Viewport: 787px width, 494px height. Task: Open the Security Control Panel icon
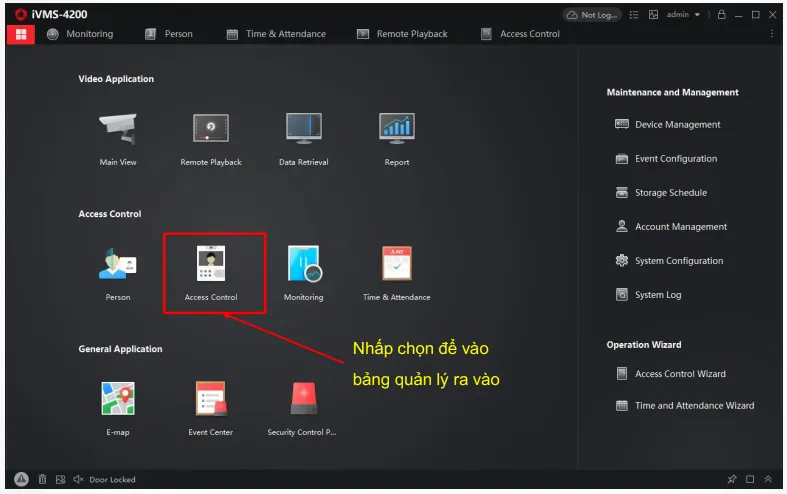tap(303, 399)
